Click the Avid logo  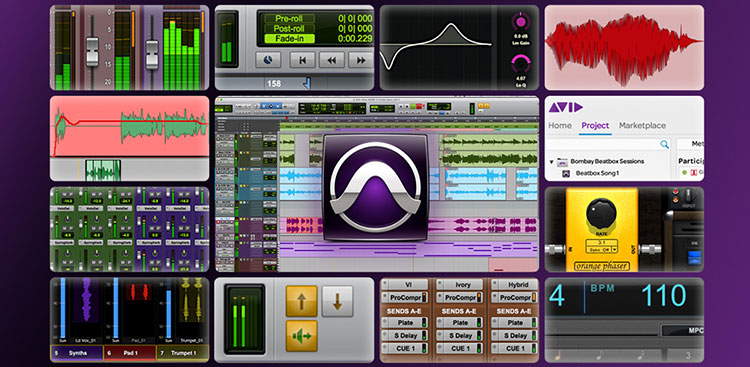[565, 107]
